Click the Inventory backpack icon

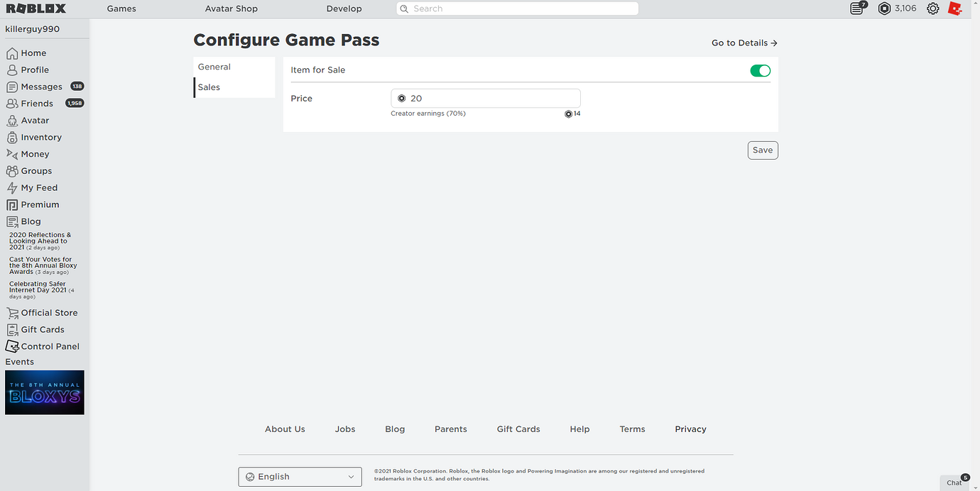point(12,138)
